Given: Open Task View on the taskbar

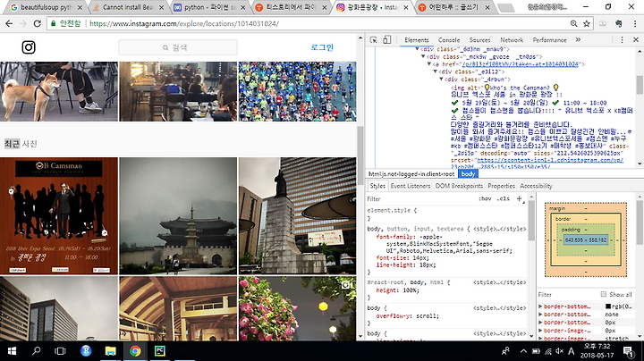Looking at the screenshot, I should pyautogui.click(x=61, y=351).
